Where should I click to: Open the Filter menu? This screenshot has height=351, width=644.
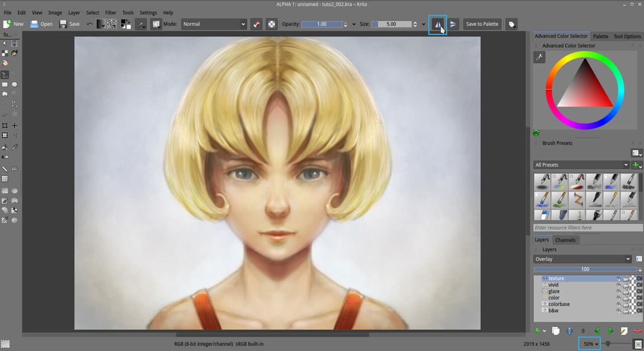pos(111,12)
